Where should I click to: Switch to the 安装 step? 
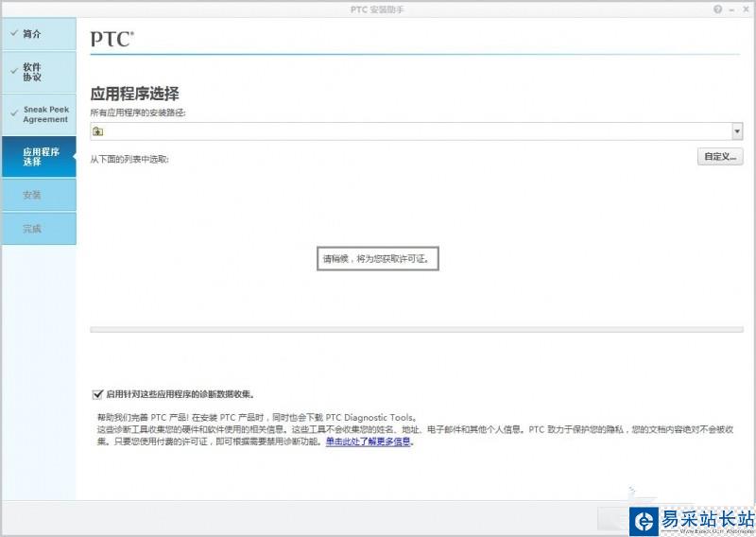[x=39, y=195]
